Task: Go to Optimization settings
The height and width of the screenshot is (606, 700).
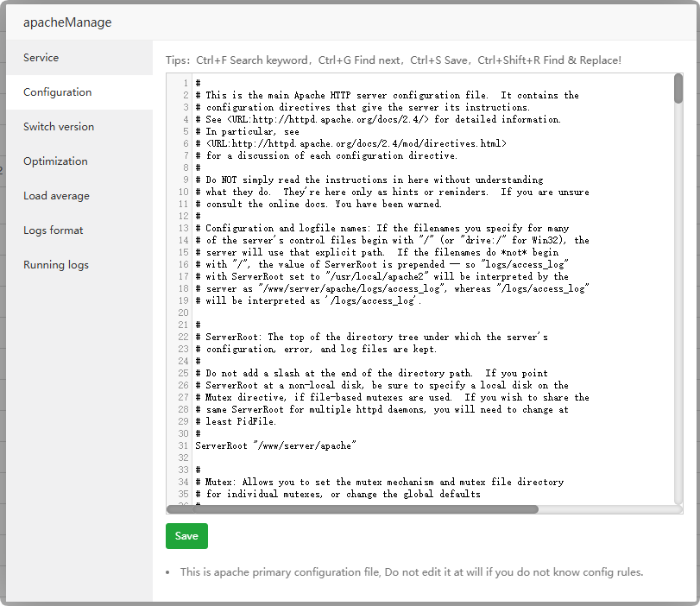Action: (x=79, y=161)
